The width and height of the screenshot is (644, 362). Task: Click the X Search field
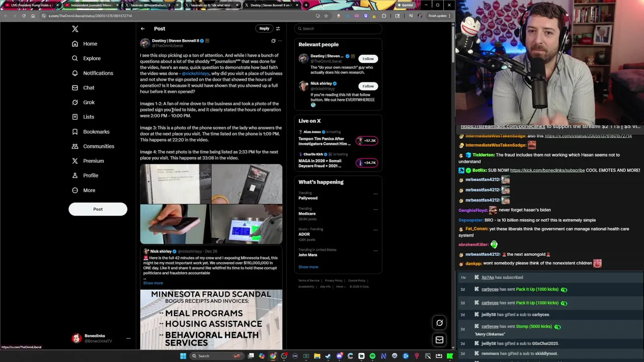coord(338,29)
